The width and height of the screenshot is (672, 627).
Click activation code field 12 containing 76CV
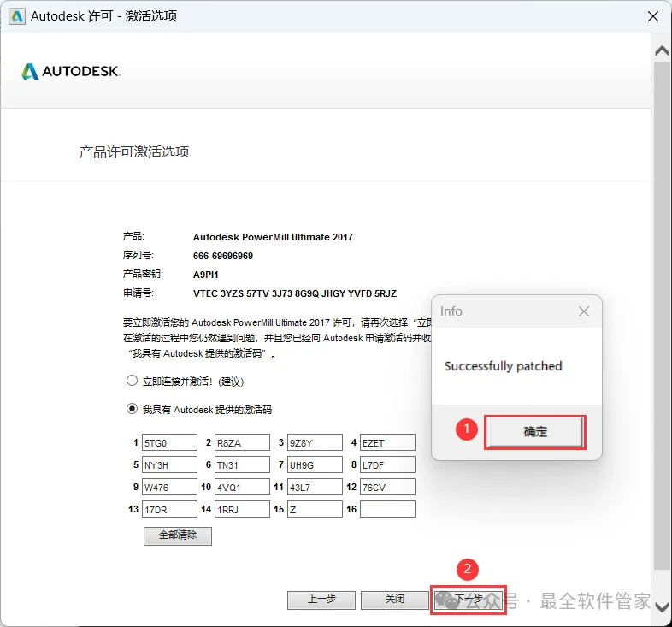click(x=387, y=487)
